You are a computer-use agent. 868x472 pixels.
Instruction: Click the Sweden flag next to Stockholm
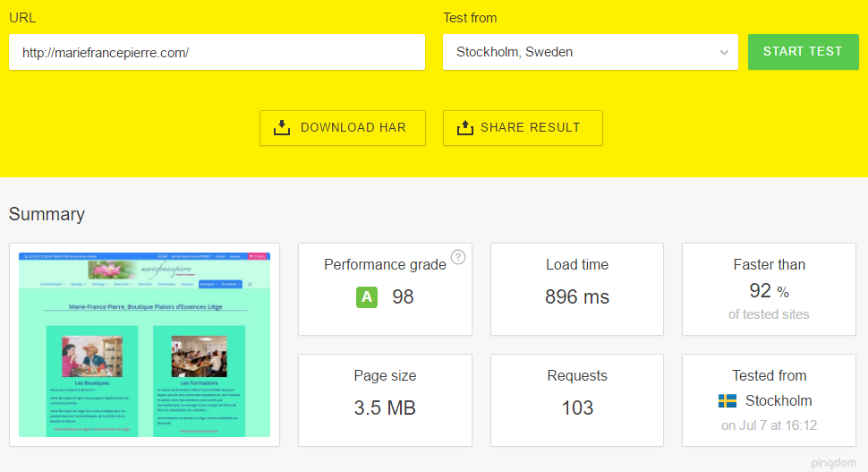pyautogui.click(x=728, y=401)
